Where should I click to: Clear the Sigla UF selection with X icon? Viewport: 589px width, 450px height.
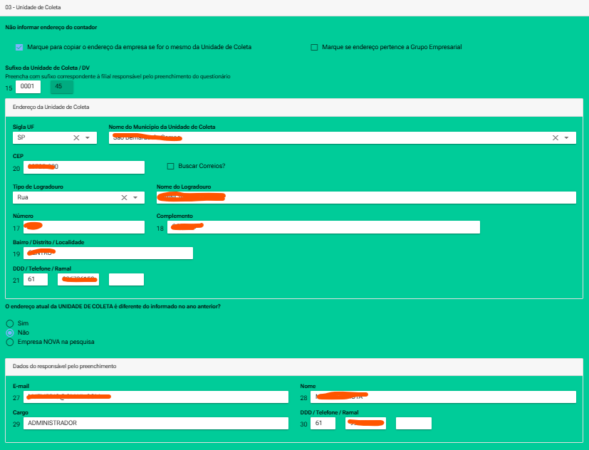pyautogui.click(x=76, y=138)
